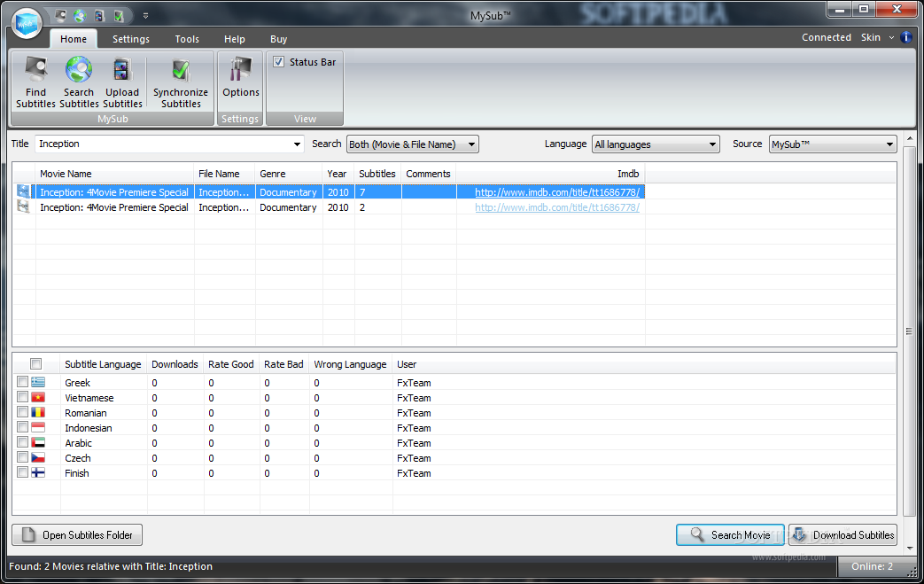Sort by Wrong Language column header
The width and height of the screenshot is (924, 584).
tap(350, 364)
